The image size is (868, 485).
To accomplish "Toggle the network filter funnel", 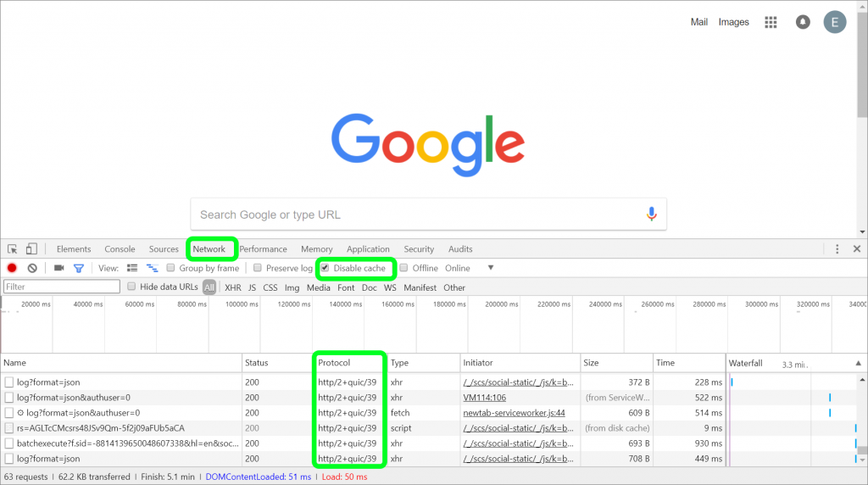I will (x=79, y=268).
